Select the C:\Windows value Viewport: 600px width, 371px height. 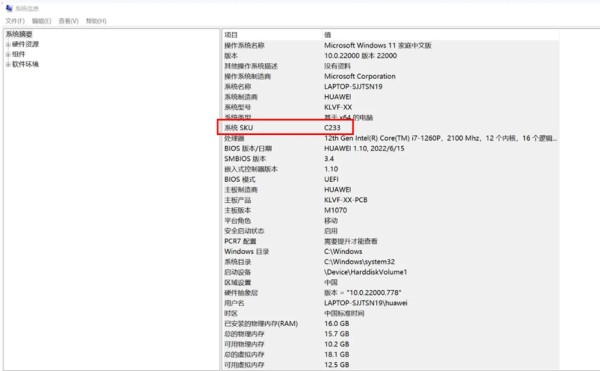coord(343,252)
